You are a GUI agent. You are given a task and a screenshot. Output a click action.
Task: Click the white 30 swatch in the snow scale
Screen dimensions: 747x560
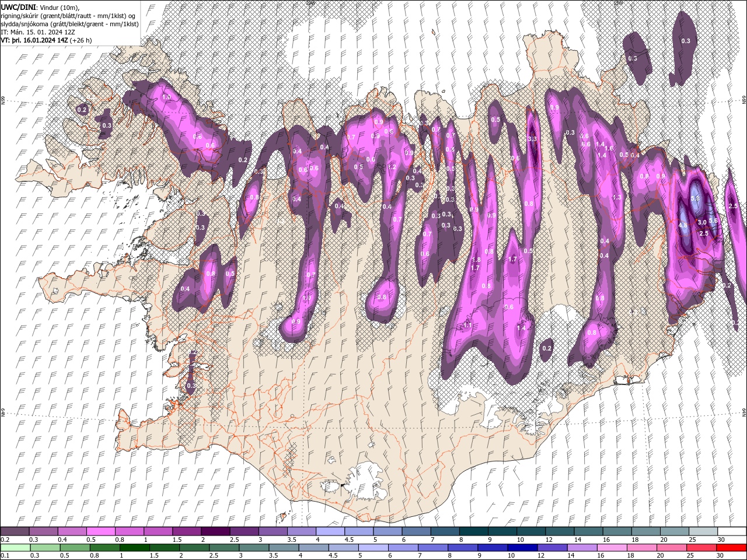coord(732,531)
